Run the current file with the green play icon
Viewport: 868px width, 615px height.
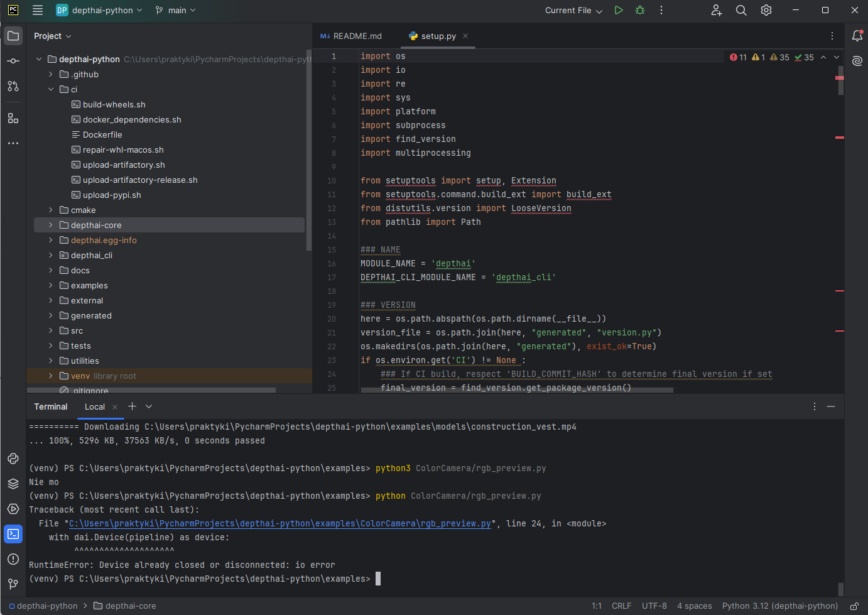click(619, 10)
